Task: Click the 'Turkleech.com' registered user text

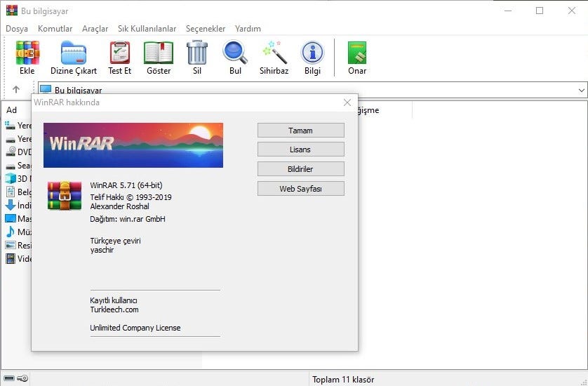Action: tap(114, 310)
